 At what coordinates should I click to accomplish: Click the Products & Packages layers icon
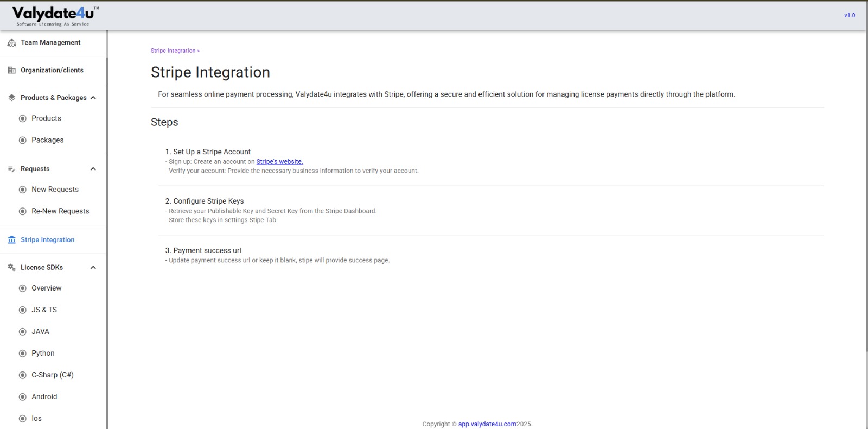tap(11, 98)
